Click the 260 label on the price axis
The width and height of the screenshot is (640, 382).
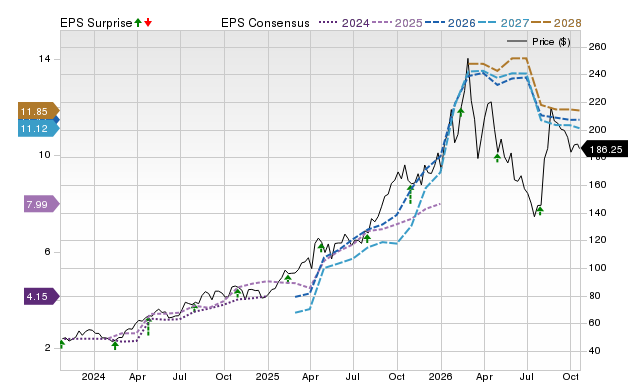click(597, 47)
